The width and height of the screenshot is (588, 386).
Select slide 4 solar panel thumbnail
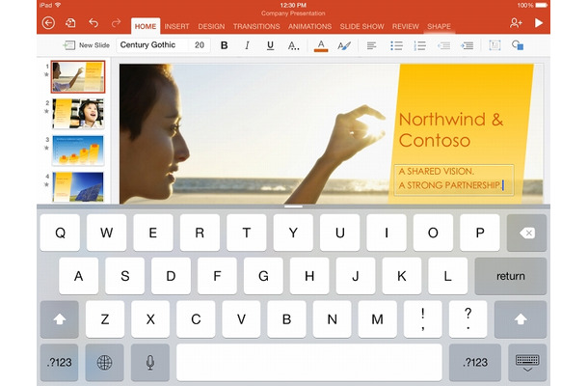78,186
